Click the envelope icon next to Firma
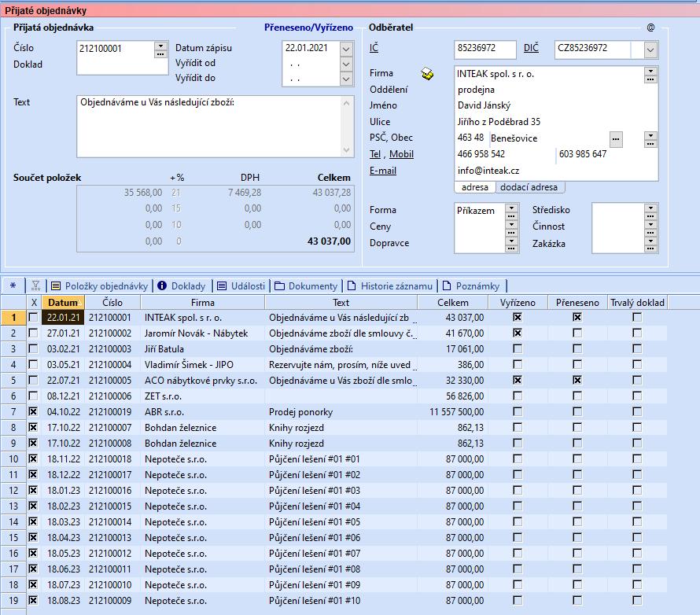700x615 pixels. point(427,74)
